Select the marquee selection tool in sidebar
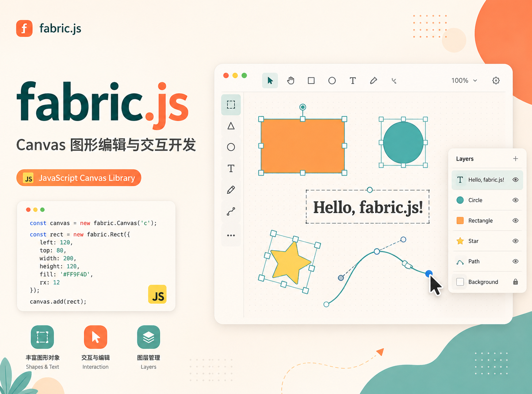The image size is (532, 394). click(x=231, y=105)
